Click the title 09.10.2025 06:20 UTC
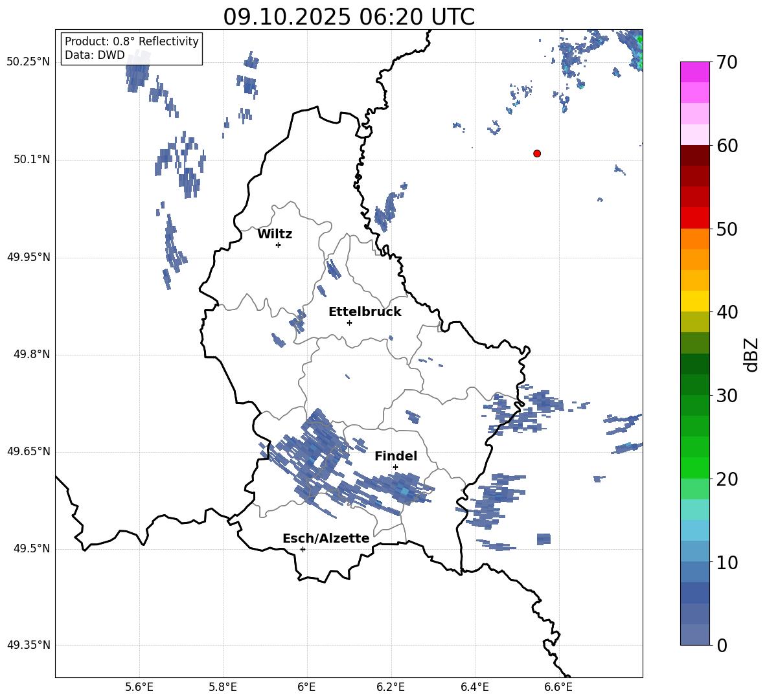767x700 pixels. (x=349, y=17)
